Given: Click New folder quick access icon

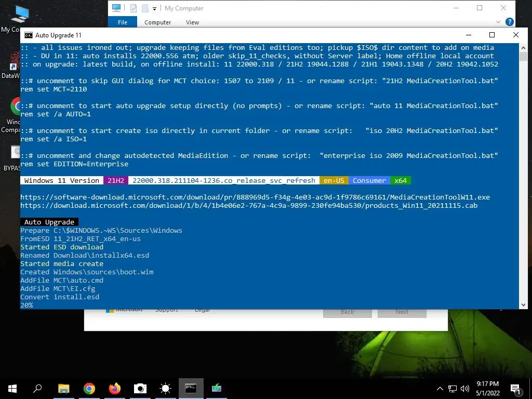Looking at the screenshot, I should click(x=145, y=8).
